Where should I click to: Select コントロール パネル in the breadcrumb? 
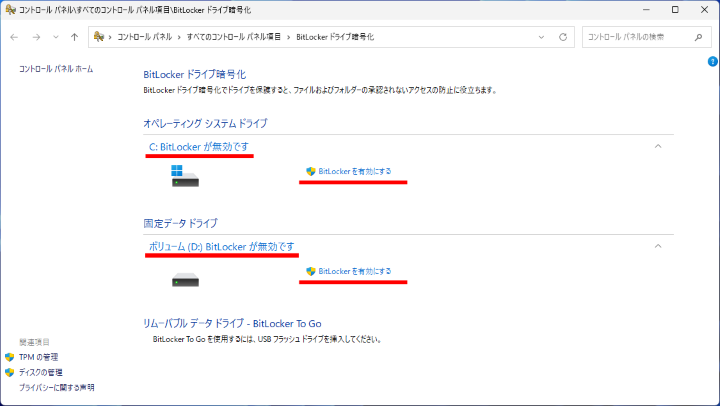[x=143, y=37]
